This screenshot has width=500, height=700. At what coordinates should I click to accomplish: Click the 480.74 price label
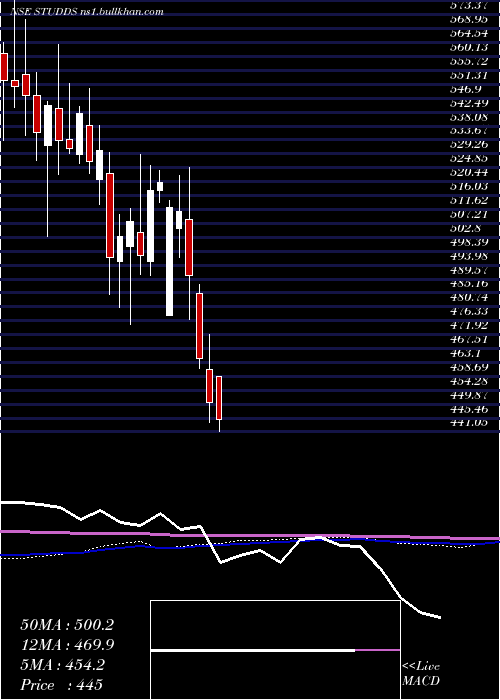(x=471, y=297)
